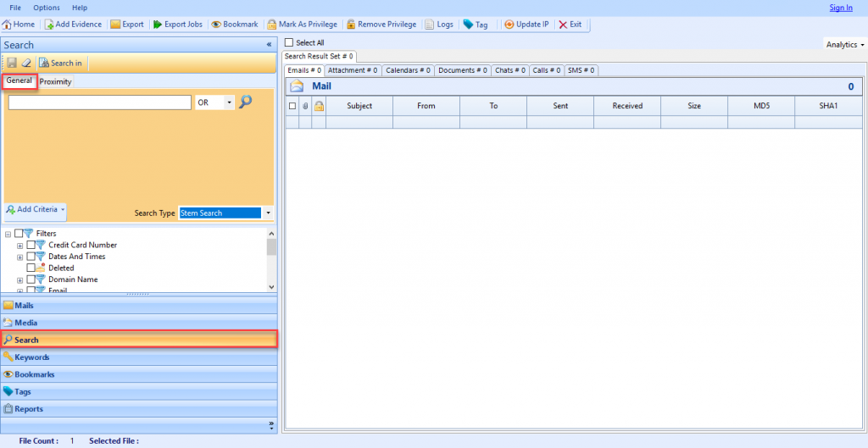Click the Add Evidence toolbar icon

coord(49,25)
